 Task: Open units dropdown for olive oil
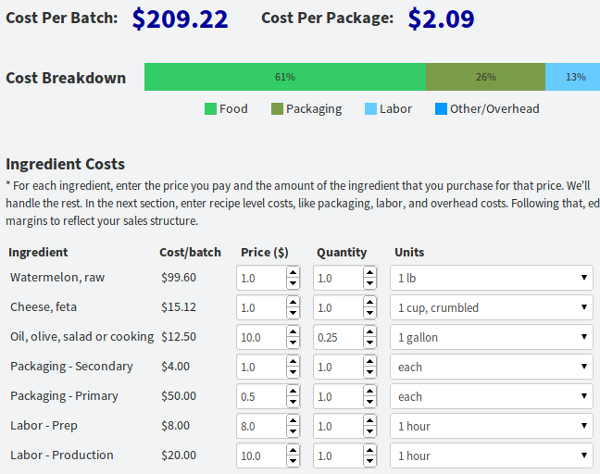point(491,337)
